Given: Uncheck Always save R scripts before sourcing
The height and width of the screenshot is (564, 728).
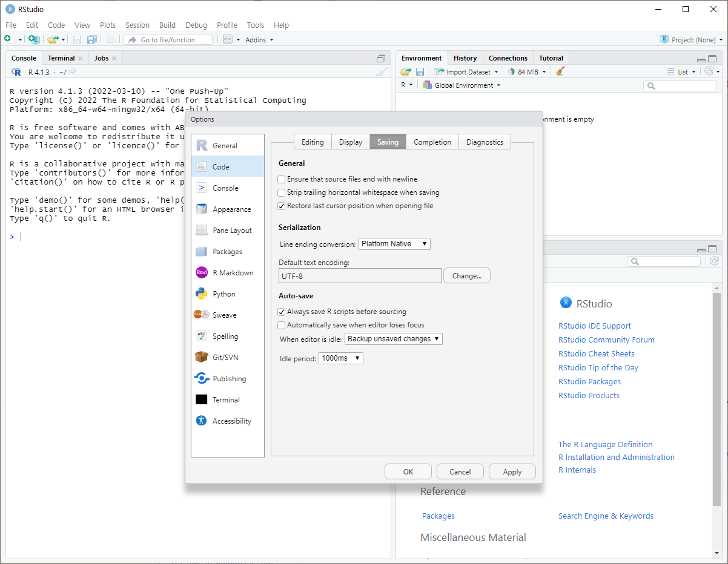Looking at the screenshot, I should 281,312.
